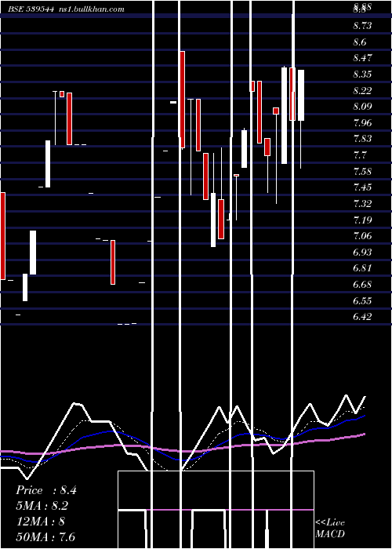This screenshot has height=549, width=392.
Task: Select the 6.42 price axis label
Action: pos(362,317)
